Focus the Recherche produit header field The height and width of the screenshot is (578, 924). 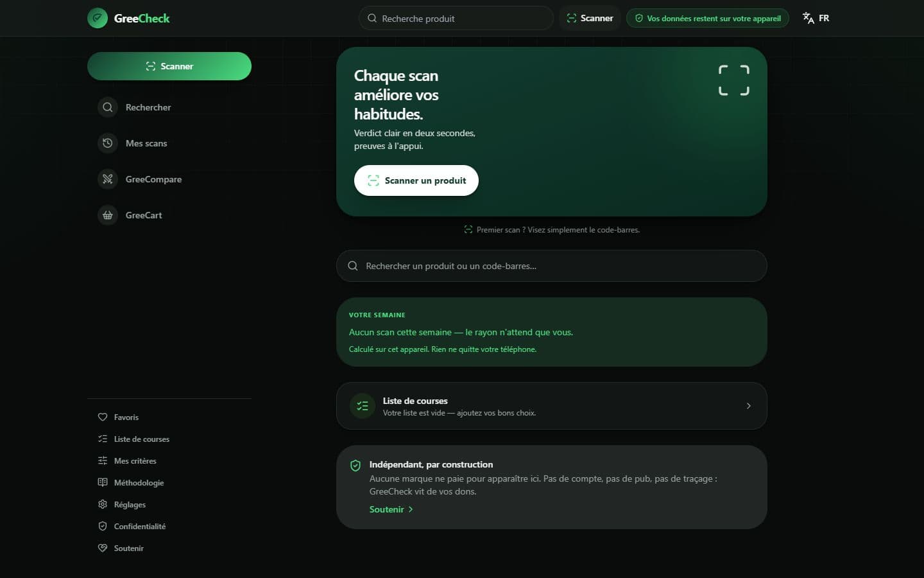pyautogui.click(x=456, y=18)
